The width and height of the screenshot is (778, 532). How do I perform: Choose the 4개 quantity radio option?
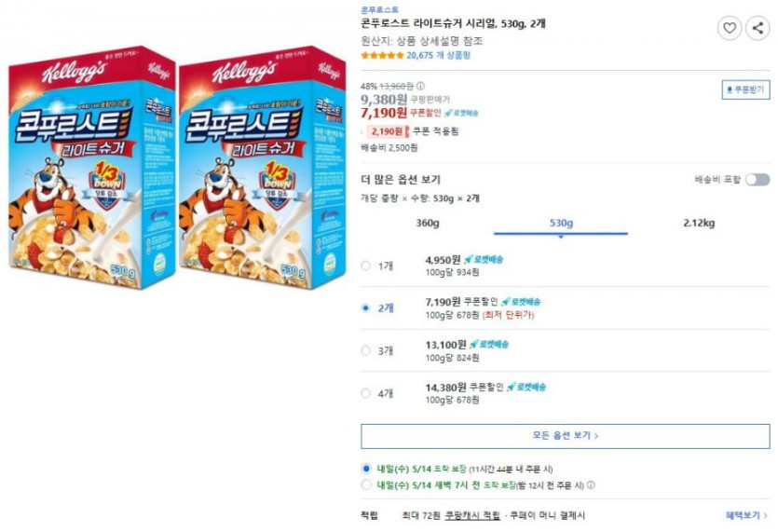366,393
